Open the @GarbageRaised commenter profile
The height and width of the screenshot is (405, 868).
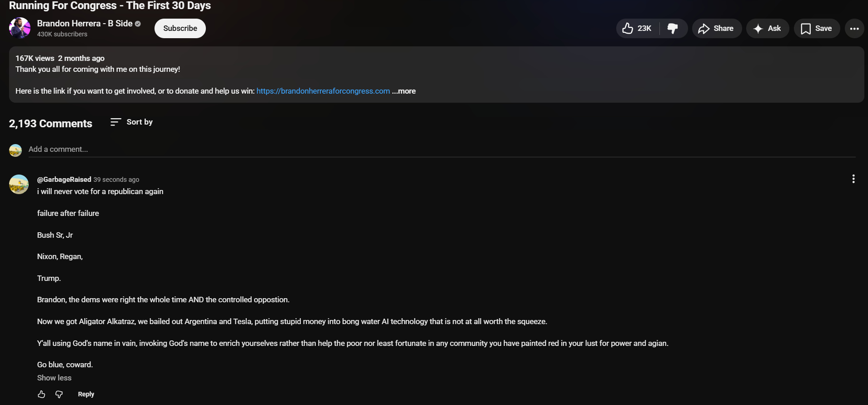64,180
